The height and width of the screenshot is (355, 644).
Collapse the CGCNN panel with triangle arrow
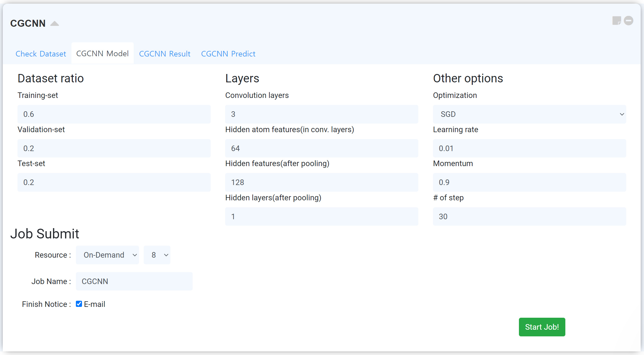point(54,24)
